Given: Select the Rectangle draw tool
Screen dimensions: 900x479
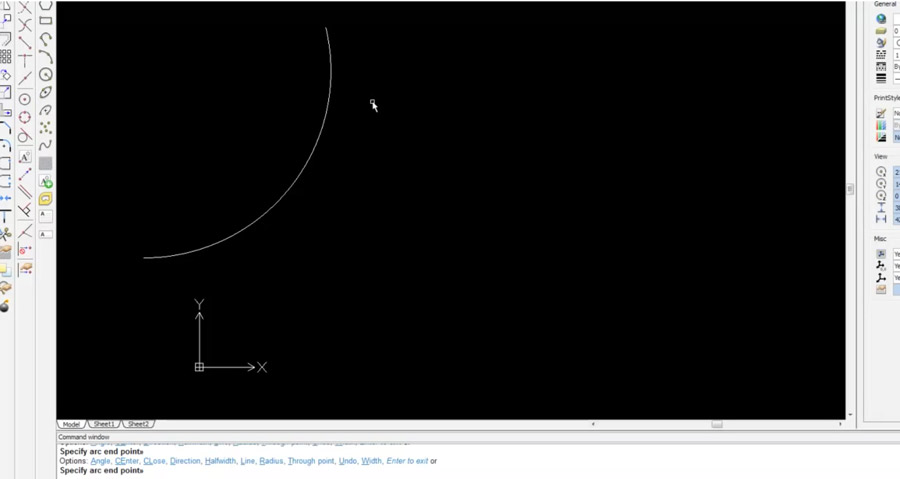Looking at the screenshot, I should pyautogui.click(x=45, y=21).
